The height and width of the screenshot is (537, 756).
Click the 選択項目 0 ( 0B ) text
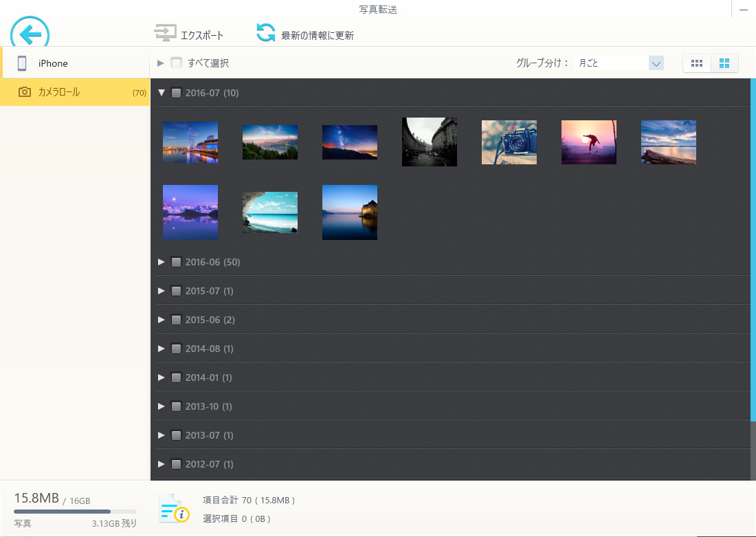coord(236,518)
